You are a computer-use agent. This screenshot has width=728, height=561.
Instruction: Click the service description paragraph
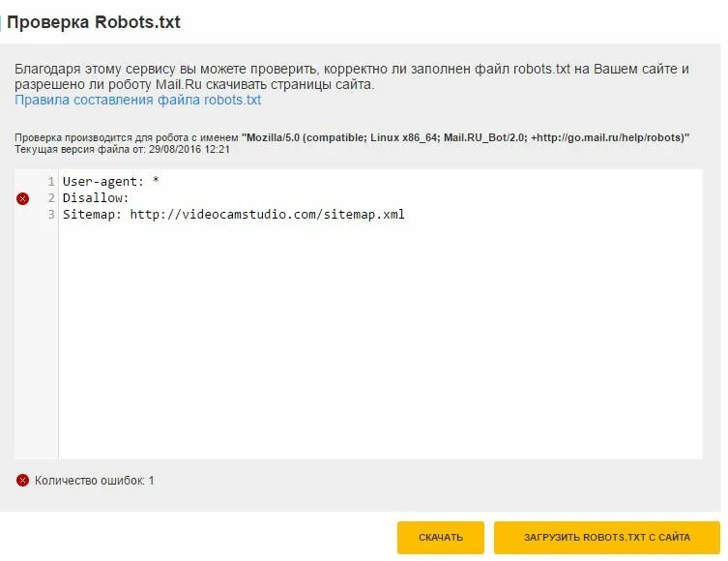pyautogui.click(x=352, y=76)
